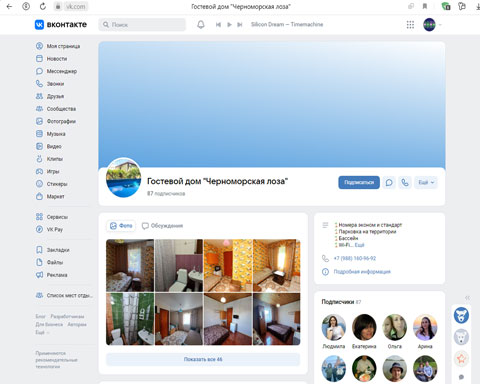Open the 87 подписчиков link
The height and width of the screenshot is (384, 480).
166,193
